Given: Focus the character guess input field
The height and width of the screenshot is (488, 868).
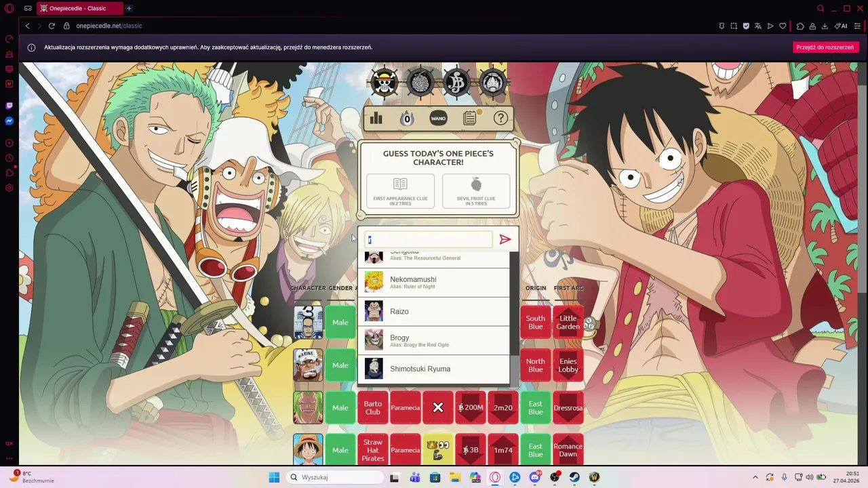Looking at the screenshot, I should coord(429,239).
